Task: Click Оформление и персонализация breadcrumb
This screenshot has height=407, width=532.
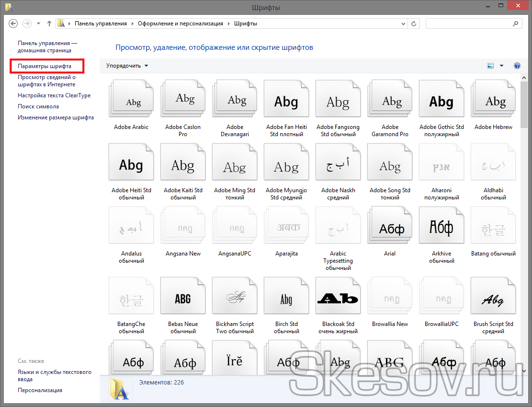Action: tap(180, 23)
